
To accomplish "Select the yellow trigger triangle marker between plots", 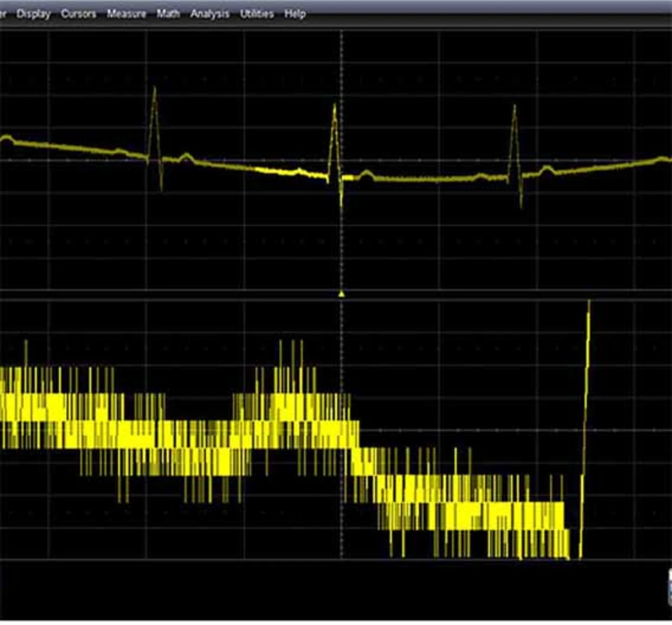I will tap(342, 294).
